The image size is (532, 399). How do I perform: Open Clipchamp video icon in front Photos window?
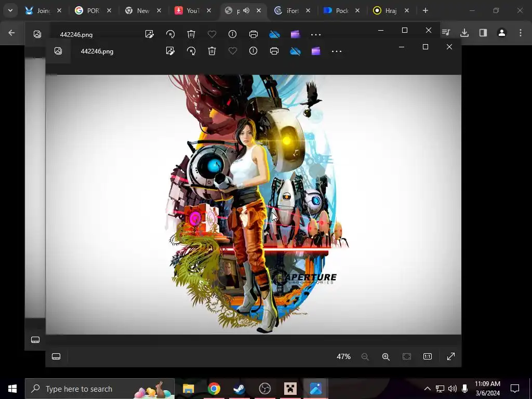tap(316, 51)
